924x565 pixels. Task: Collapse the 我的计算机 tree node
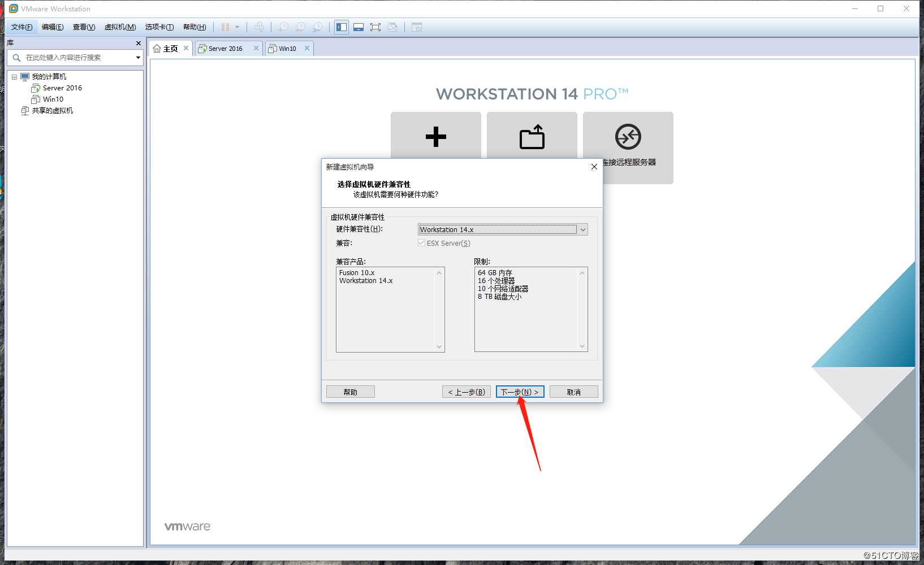pos(15,77)
